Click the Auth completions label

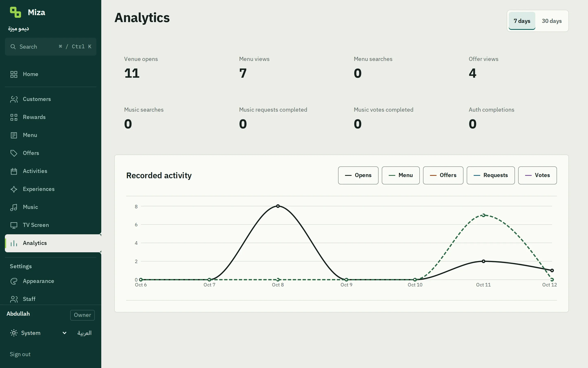(491, 110)
